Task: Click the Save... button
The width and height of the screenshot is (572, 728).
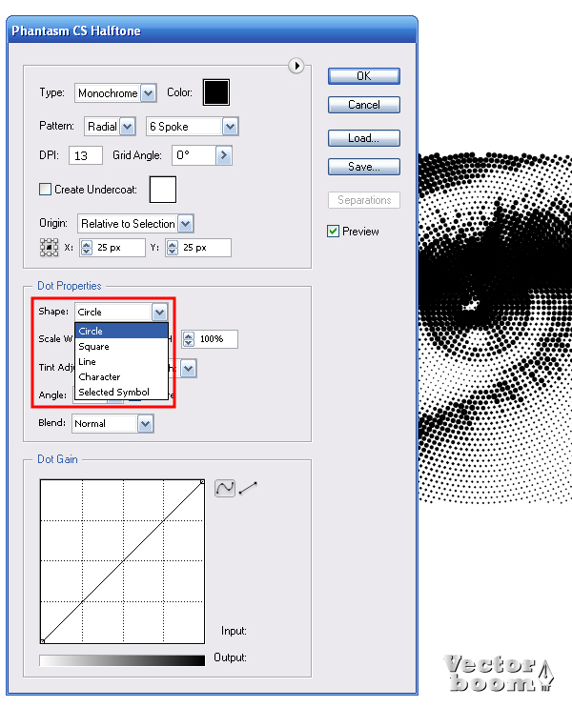Action: click(x=364, y=167)
